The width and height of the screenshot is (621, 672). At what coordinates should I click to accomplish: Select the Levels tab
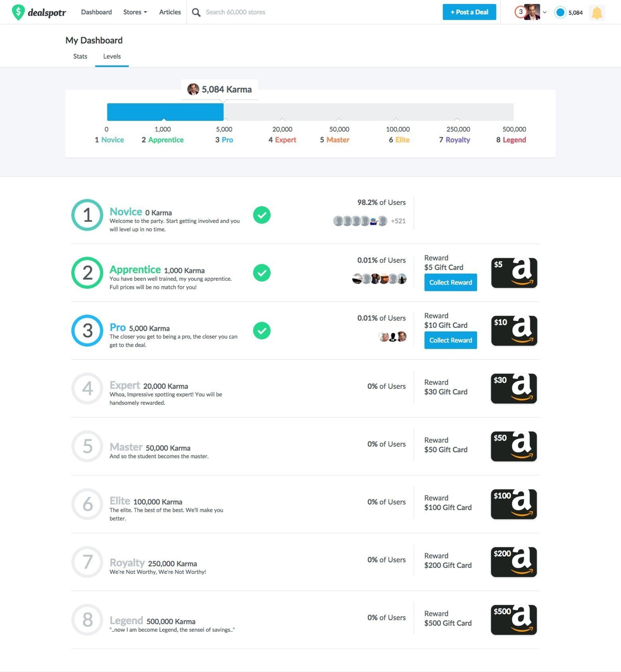pyautogui.click(x=112, y=56)
